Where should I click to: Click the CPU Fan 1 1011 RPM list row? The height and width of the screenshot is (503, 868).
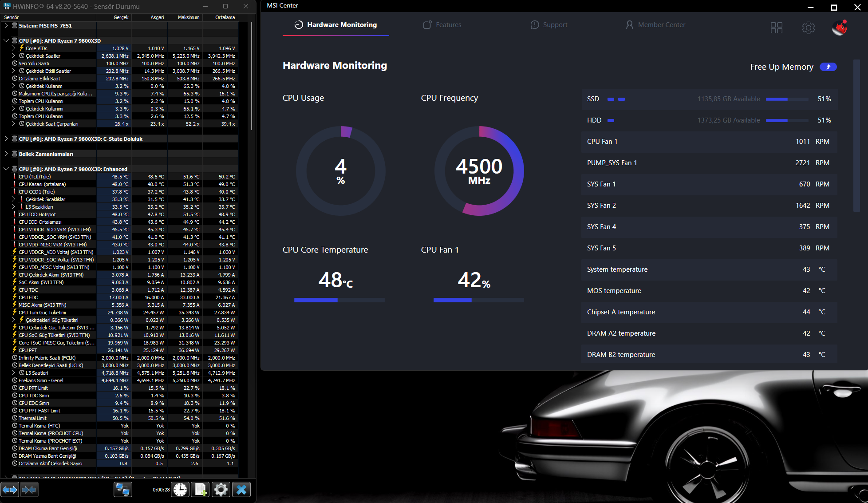[x=709, y=142]
